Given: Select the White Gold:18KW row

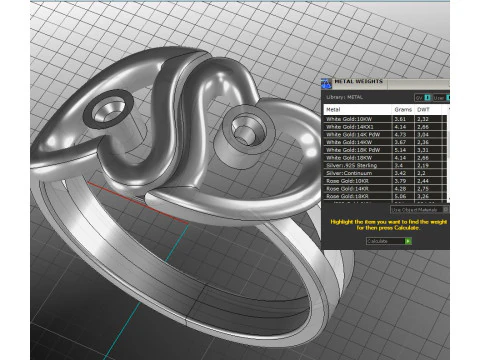Looking at the screenshot, I should (x=385, y=158).
